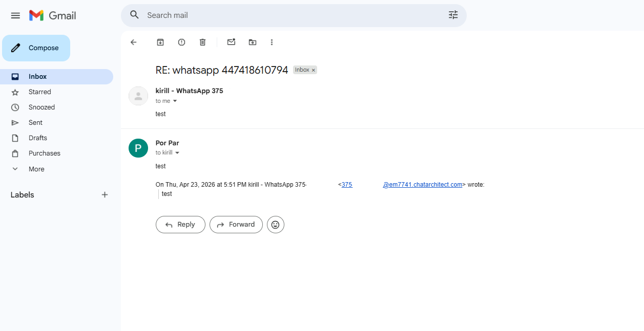The height and width of the screenshot is (331, 644).
Task: Report this email as spam
Action: (181, 42)
